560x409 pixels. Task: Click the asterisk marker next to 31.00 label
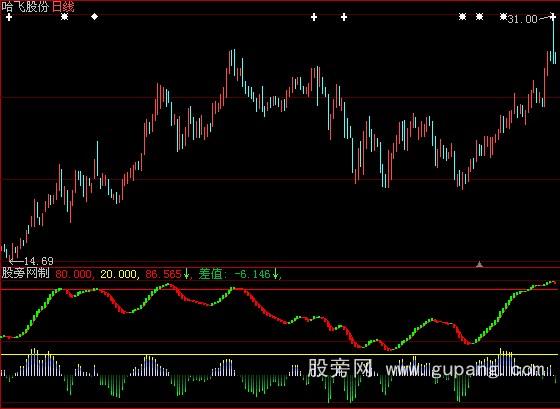coord(503,16)
